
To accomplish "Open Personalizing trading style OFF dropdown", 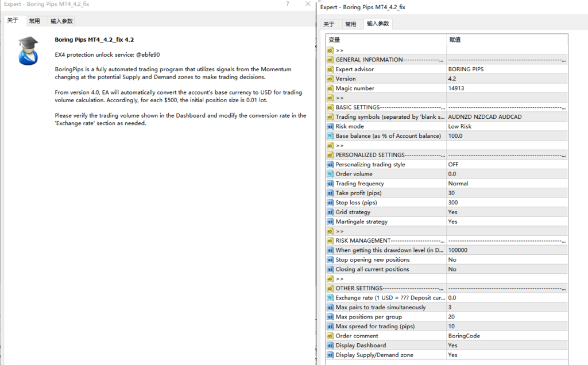I will coord(453,165).
